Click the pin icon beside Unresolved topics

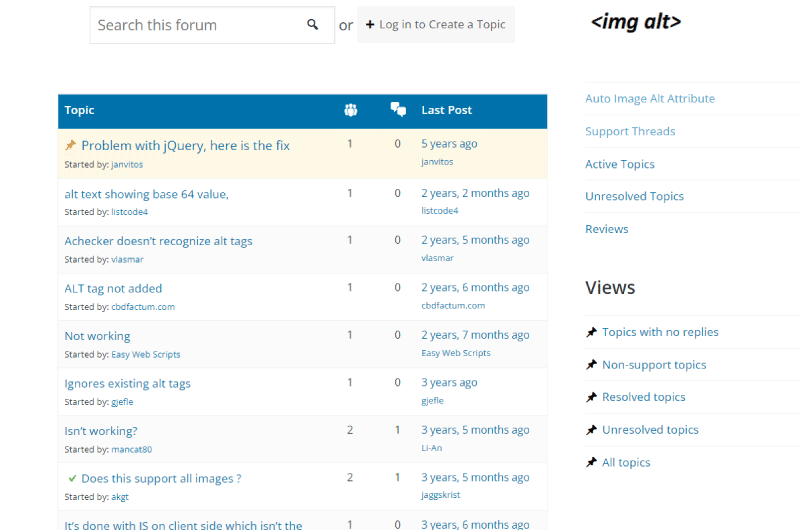tap(591, 430)
